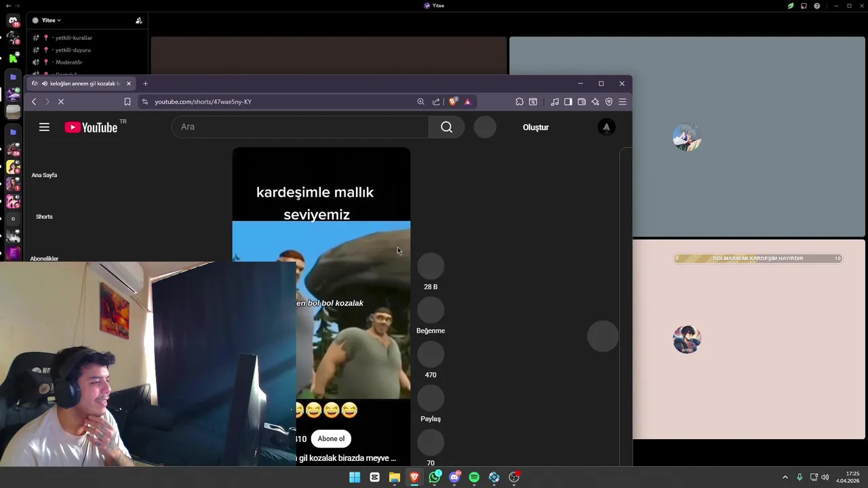Viewport: 868px width, 488px height.
Task: Open Abonelikler in YouTube sidebar
Action: pyautogui.click(x=44, y=258)
